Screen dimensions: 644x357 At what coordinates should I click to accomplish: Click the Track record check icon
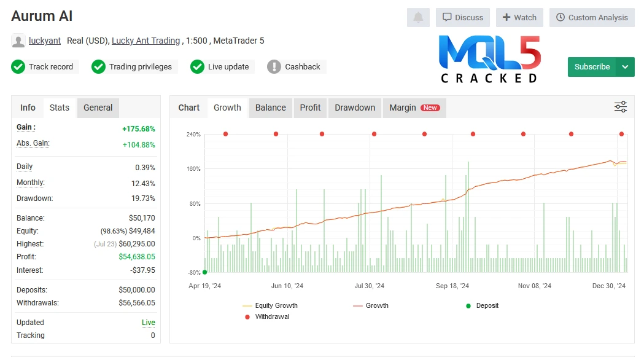(18, 66)
